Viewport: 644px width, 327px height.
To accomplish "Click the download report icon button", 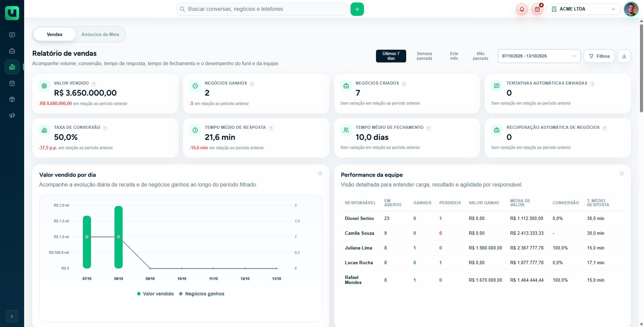I will tap(624, 56).
